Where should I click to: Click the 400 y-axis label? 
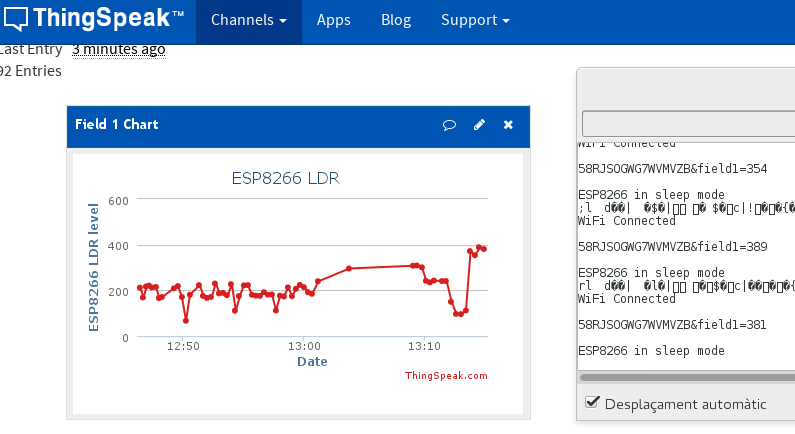pyautogui.click(x=118, y=246)
